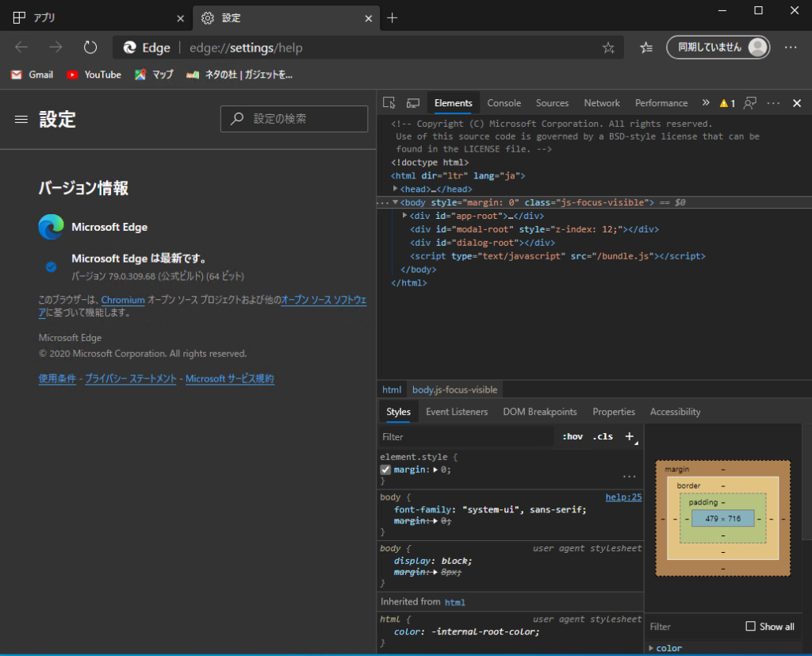Open DOM Breakpoints pane
This screenshot has width=812, height=656.
[539, 412]
